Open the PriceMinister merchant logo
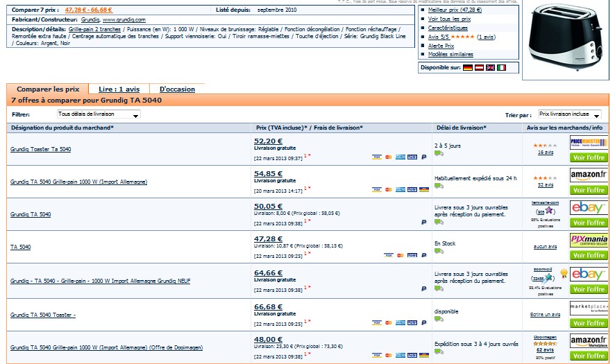This screenshot has width=615, height=364. point(589,143)
